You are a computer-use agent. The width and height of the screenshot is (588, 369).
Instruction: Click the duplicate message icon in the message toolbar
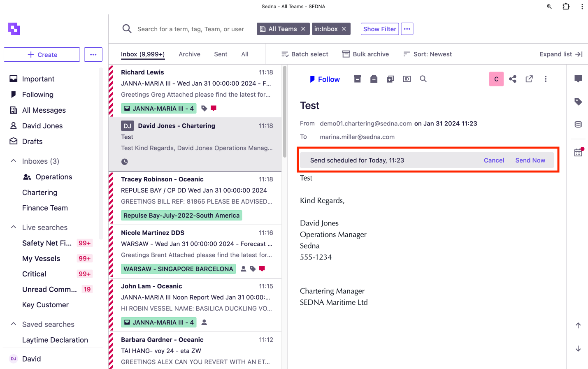coord(390,79)
